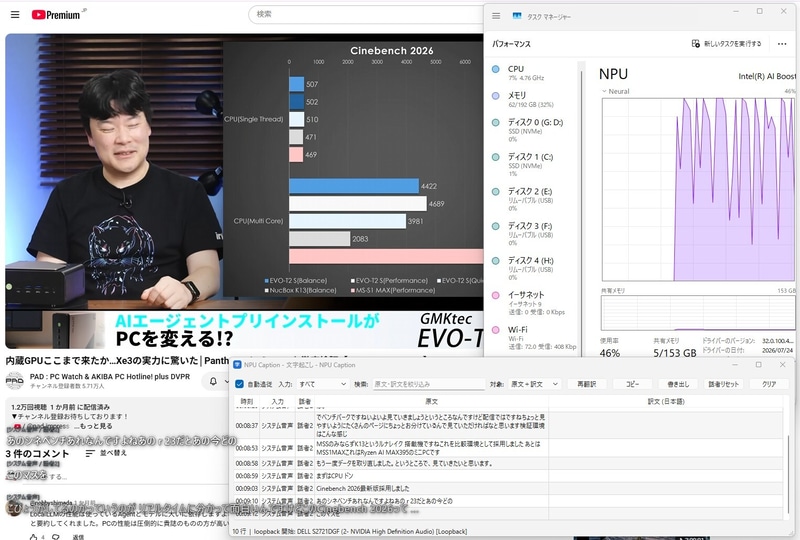The width and height of the screenshot is (800, 540).
Task: Like the comment with thumbs-up icon
Action: click(34, 536)
